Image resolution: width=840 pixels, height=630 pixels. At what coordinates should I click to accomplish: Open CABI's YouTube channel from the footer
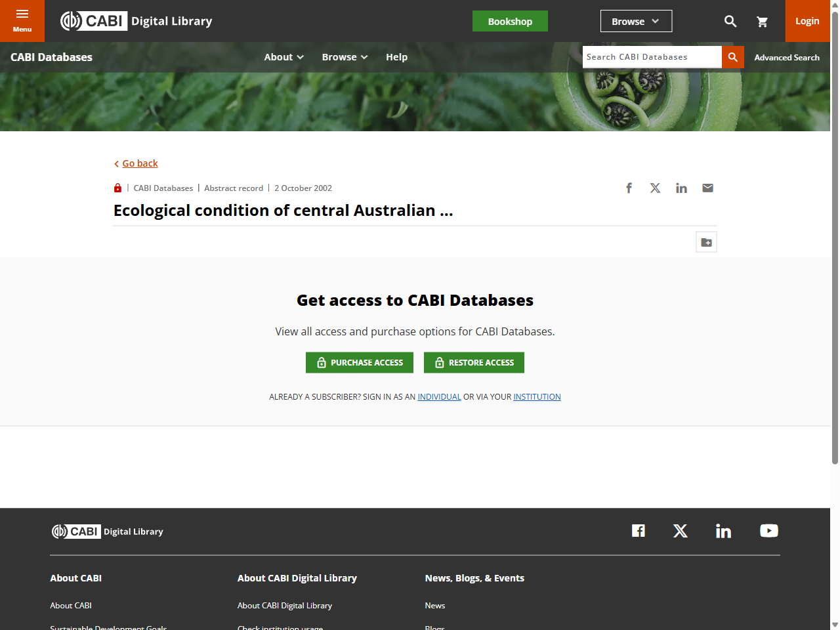pos(768,530)
